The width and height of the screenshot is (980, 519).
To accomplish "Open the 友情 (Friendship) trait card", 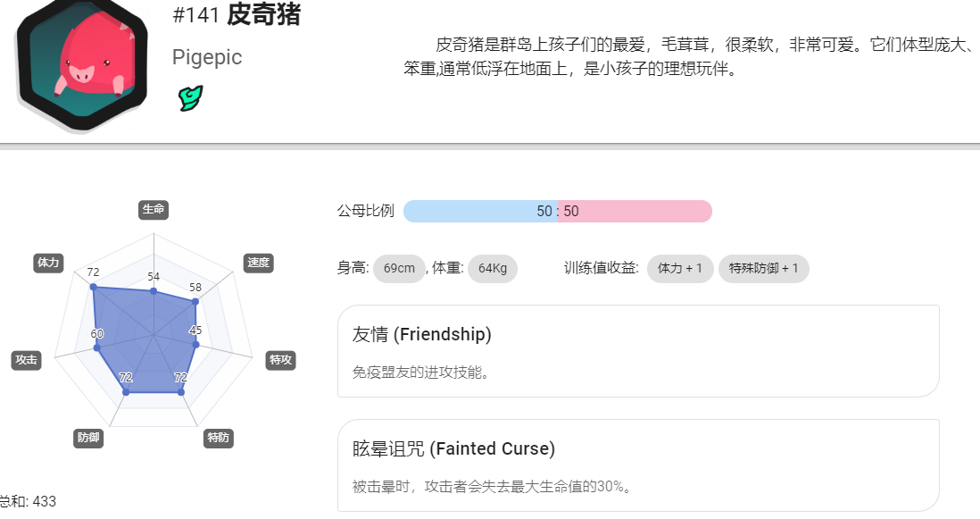I will pyautogui.click(x=638, y=351).
